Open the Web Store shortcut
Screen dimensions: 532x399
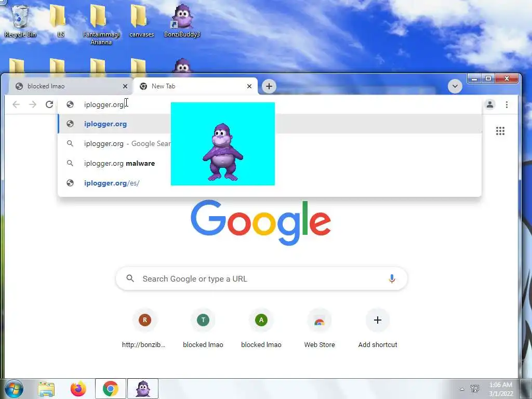click(x=320, y=328)
